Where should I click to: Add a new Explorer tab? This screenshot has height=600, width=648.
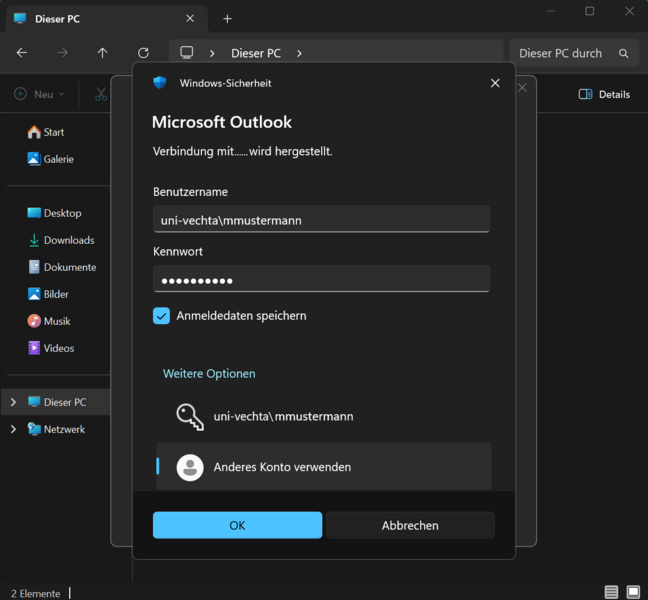tap(227, 19)
